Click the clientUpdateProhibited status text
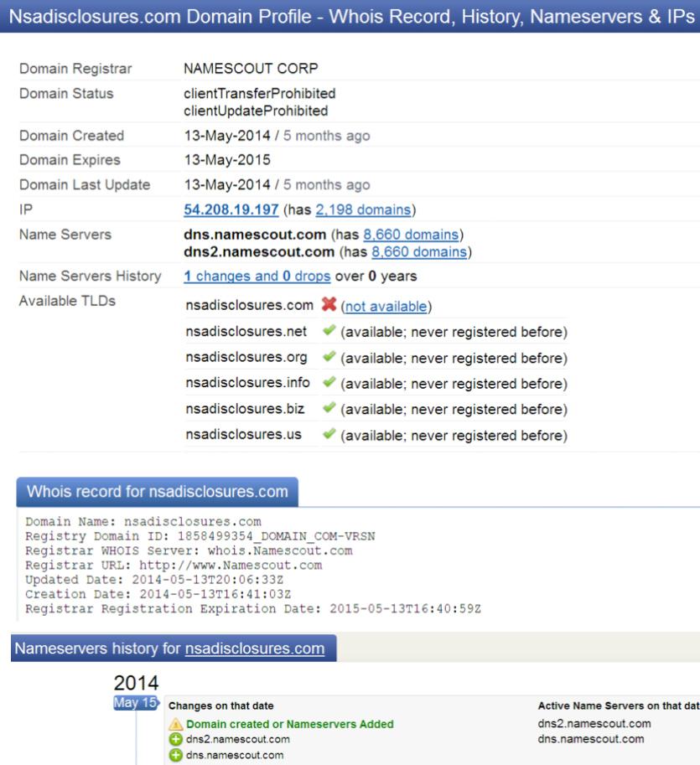This screenshot has width=700, height=765. point(256,111)
